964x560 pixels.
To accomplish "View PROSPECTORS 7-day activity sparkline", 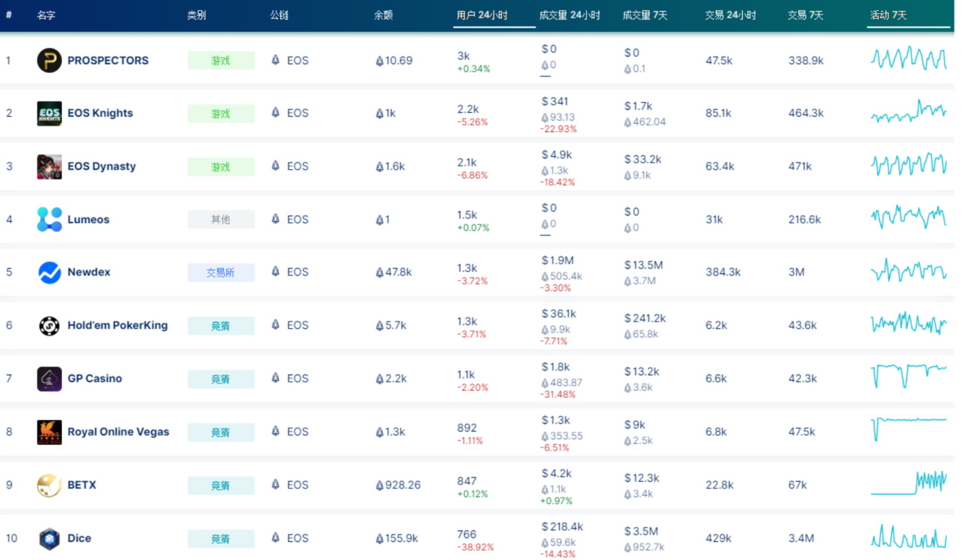I will pyautogui.click(x=909, y=58).
